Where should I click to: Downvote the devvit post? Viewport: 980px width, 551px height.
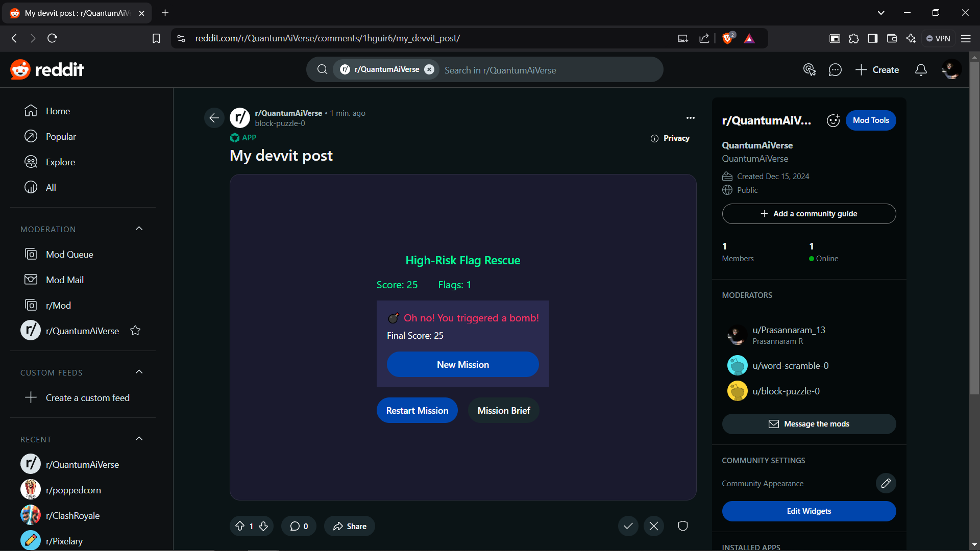263,526
